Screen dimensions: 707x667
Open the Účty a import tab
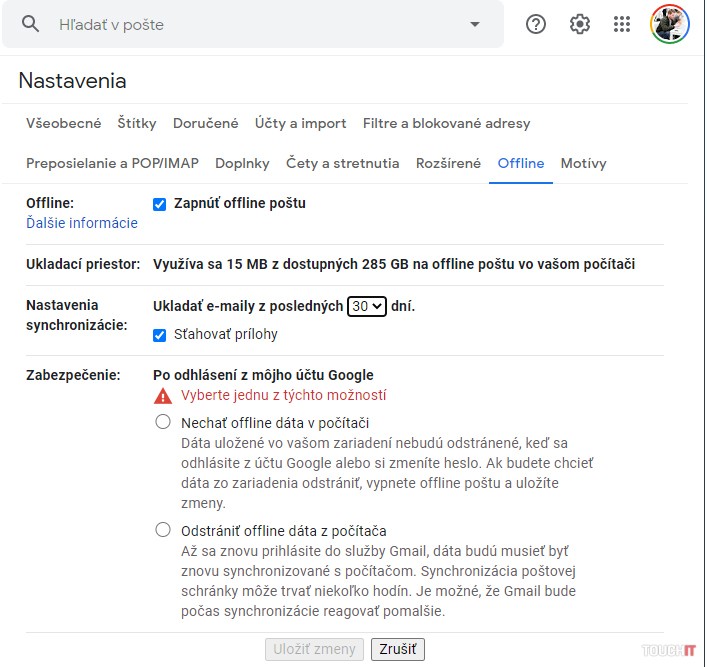[x=300, y=123]
